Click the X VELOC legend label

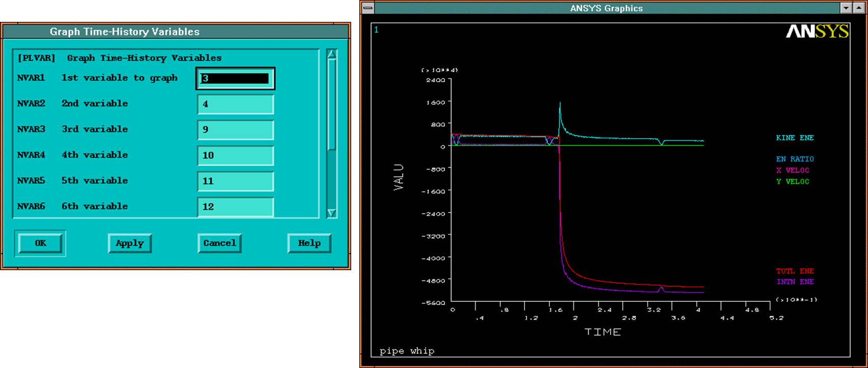click(x=793, y=170)
